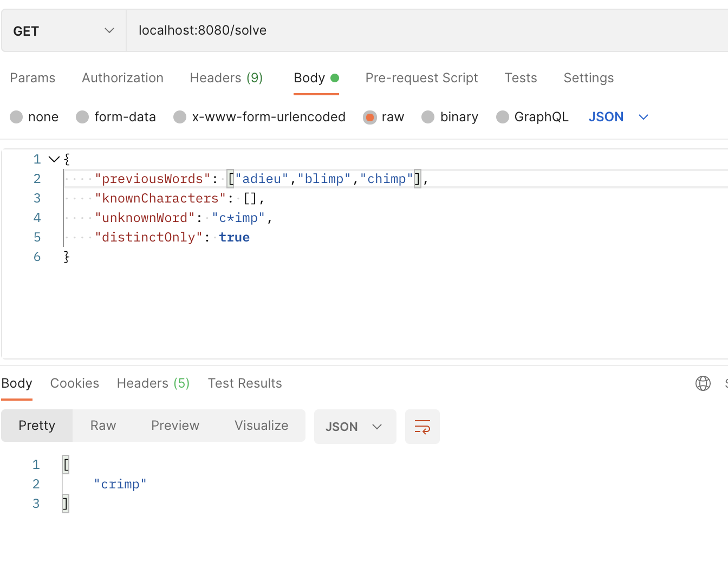Screen dimensions: 728x575
Task: Toggle line wrapping in the response viewer
Action: [422, 427]
